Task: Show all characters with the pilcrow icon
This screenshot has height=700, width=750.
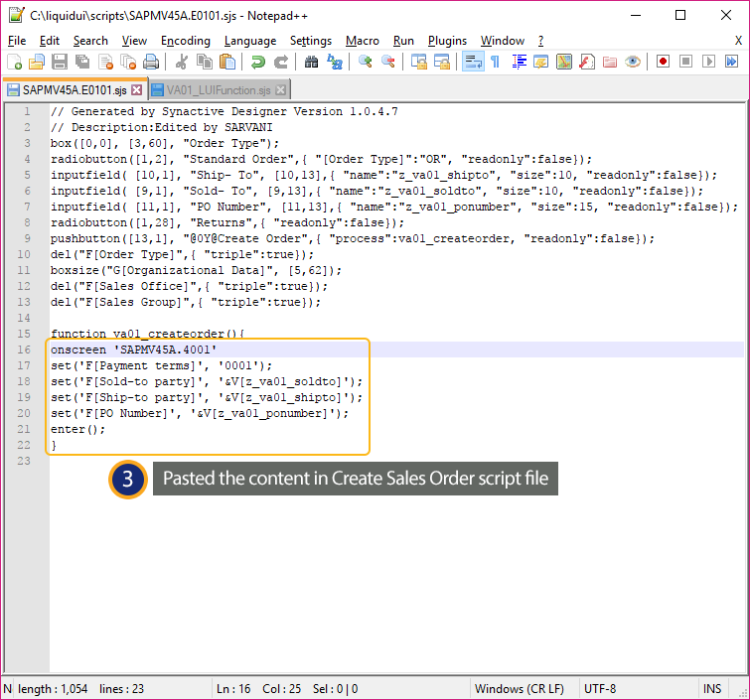Action: point(495,62)
